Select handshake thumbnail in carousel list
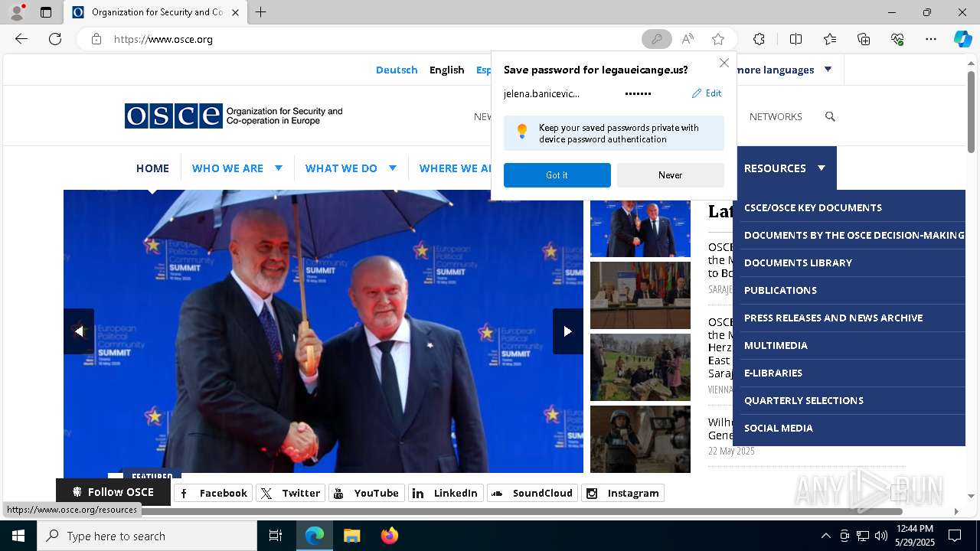The height and width of the screenshot is (551, 980). (x=640, y=228)
